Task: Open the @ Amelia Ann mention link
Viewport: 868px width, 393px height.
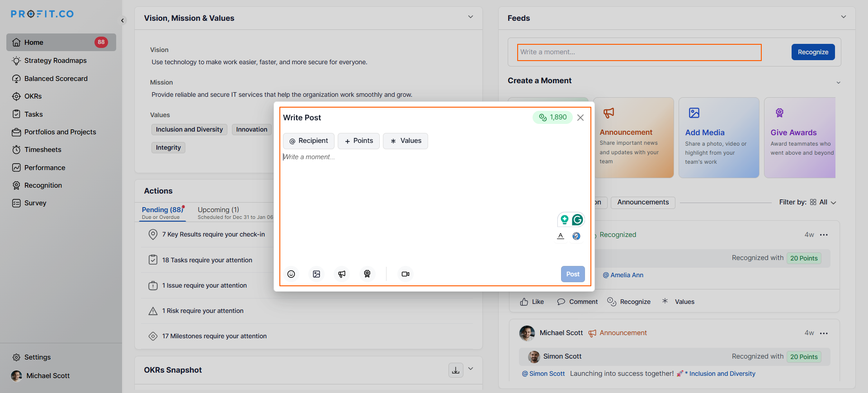Action: [x=623, y=275]
